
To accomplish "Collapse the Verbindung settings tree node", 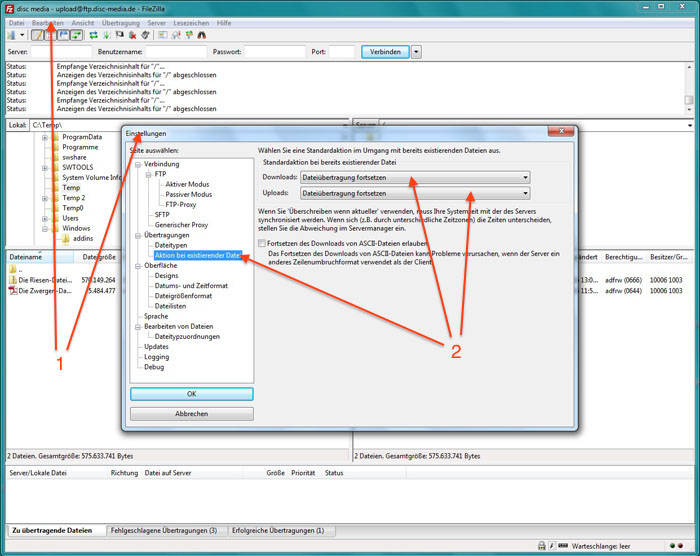I will 138,164.
